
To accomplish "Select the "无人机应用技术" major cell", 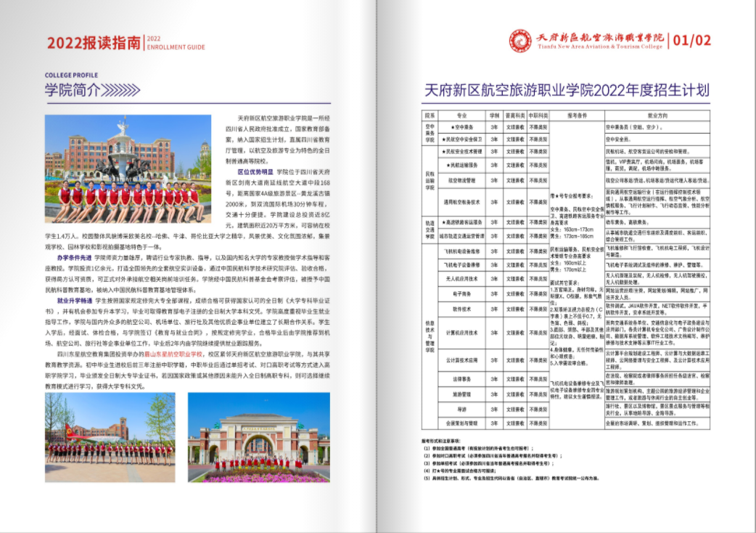I will (x=462, y=279).
